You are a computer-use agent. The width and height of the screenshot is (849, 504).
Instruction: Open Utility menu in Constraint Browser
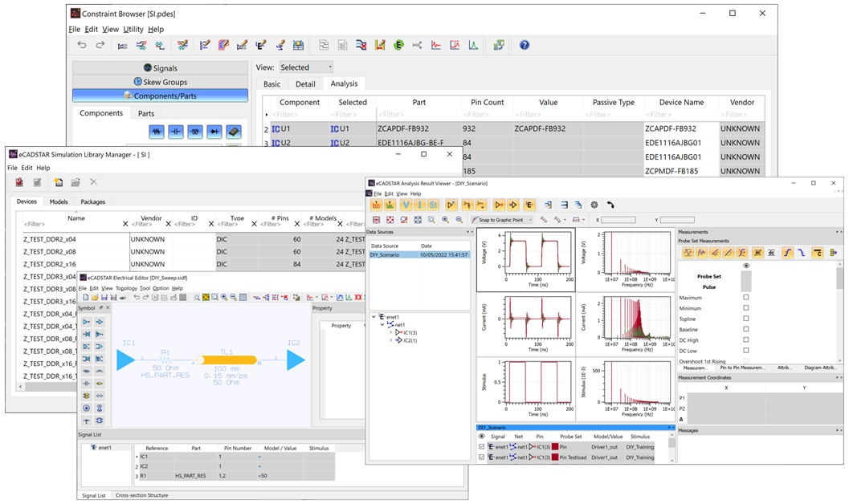[133, 29]
